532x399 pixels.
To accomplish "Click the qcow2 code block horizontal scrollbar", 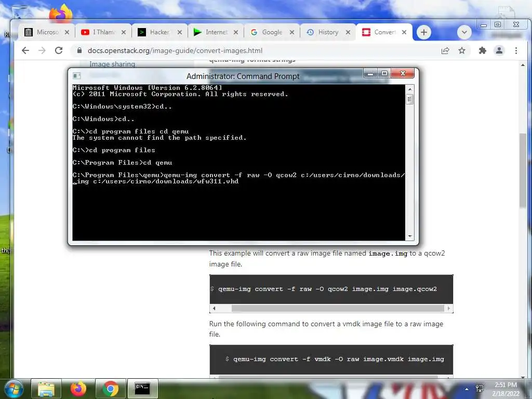I will (338, 309).
